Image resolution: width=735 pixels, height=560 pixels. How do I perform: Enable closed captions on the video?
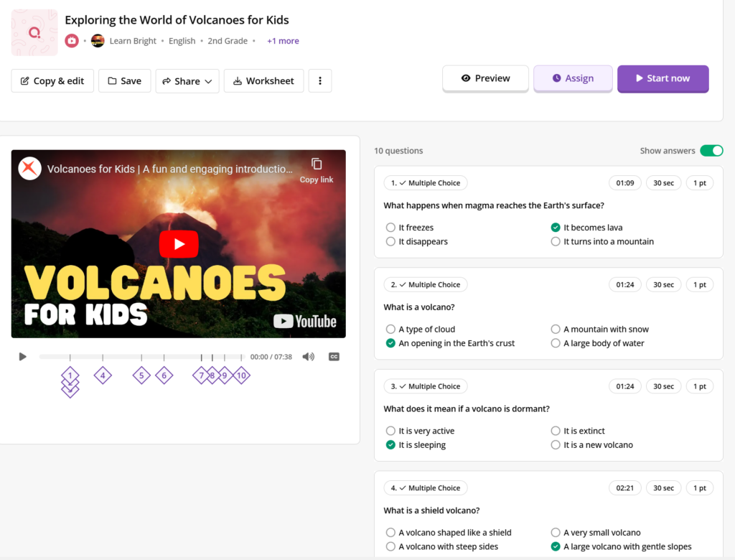click(333, 356)
